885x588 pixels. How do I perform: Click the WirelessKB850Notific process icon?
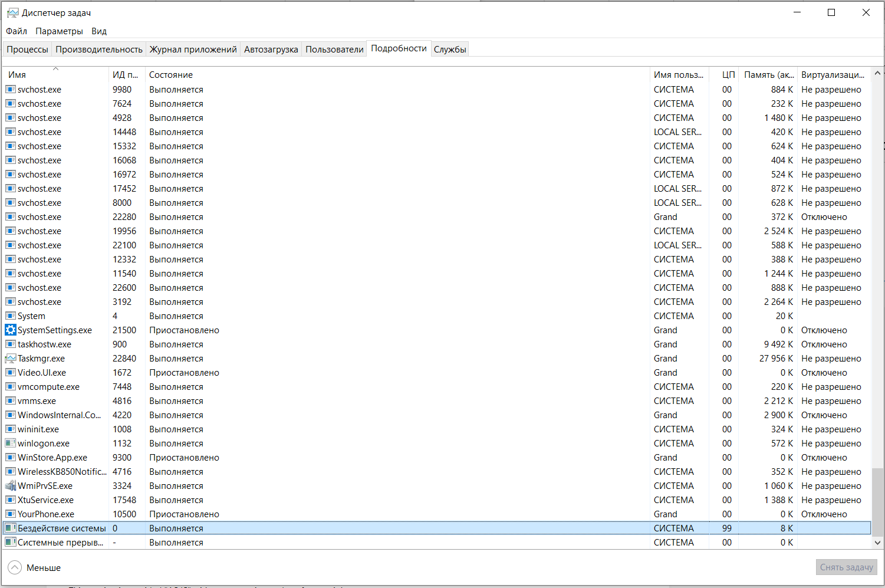point(11,472)
